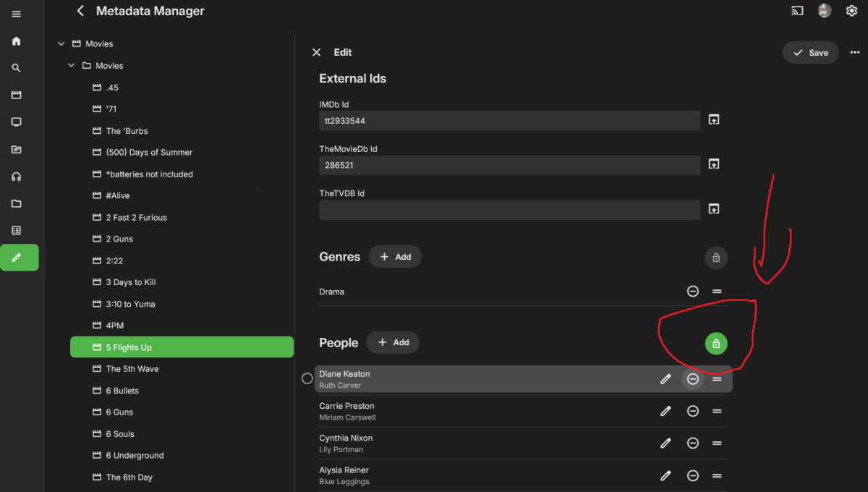Select The 5th Wave in the tree

tap(132, 369)
